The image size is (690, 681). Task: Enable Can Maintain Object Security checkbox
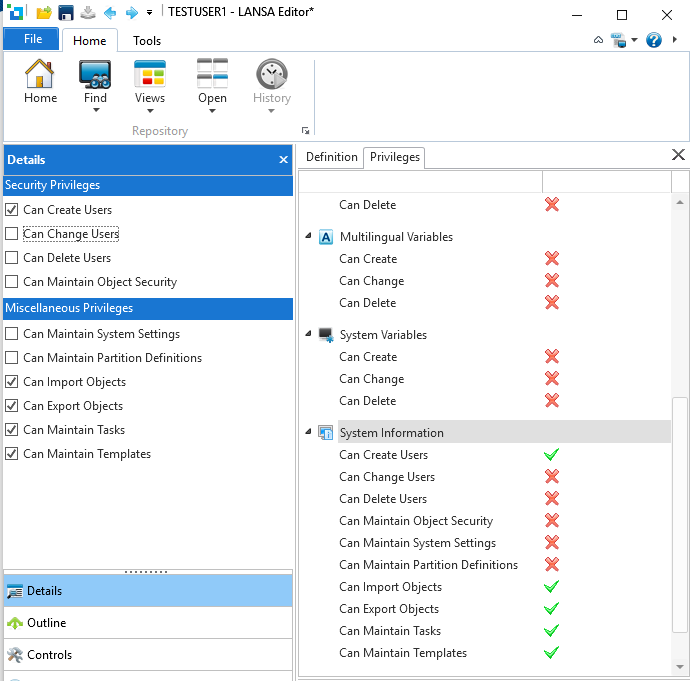point(12,282)
